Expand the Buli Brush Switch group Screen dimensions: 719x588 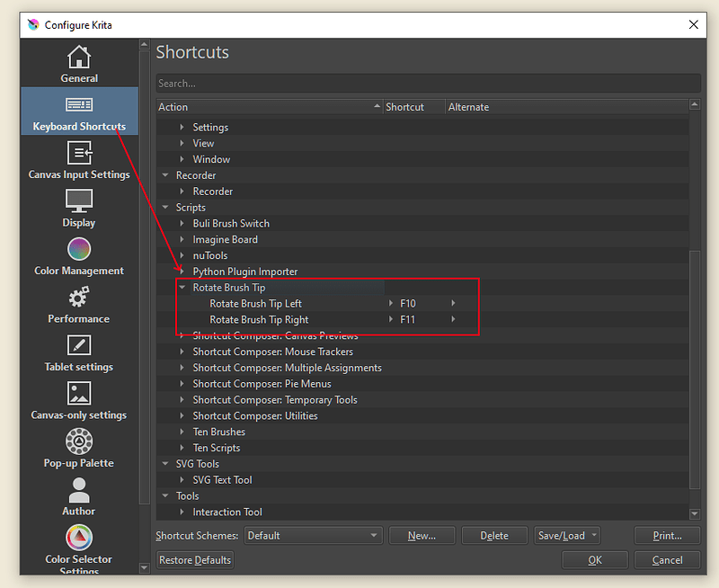182,223
